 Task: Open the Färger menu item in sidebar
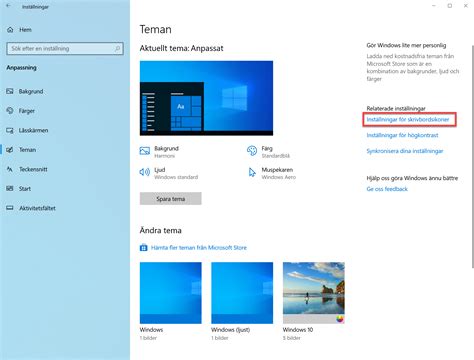27,111
